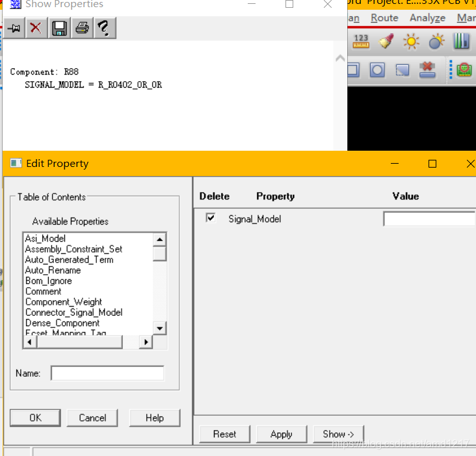This screenshot has width=476, height=456.
Task: Click the paintbrush assign color icon
Action: [x=386, y=42]
